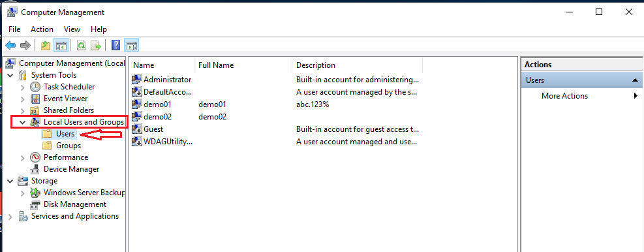
Task: Click the Up one level folder icon
Action: click(x=46, y=45)
